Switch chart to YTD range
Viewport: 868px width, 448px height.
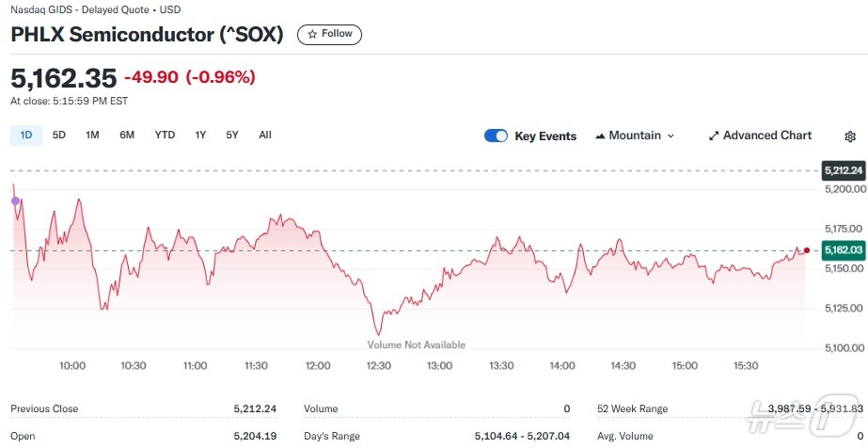[x=165, y=136]
